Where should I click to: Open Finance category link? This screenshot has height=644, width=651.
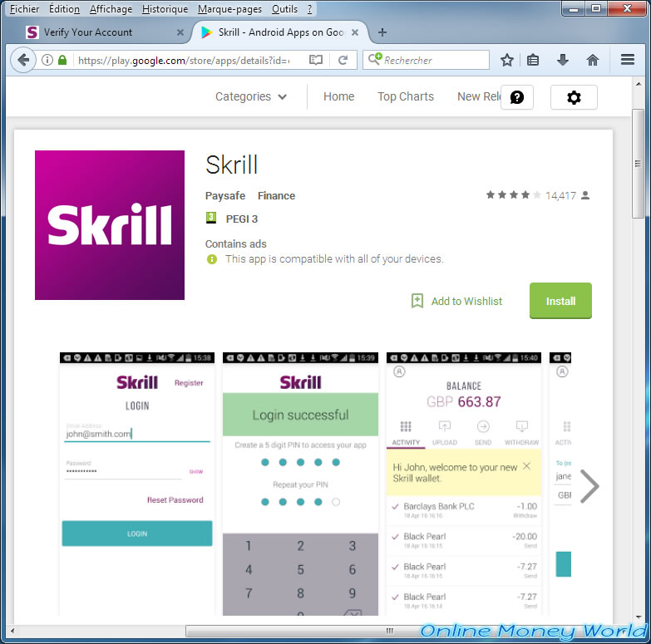click(277, 196)
